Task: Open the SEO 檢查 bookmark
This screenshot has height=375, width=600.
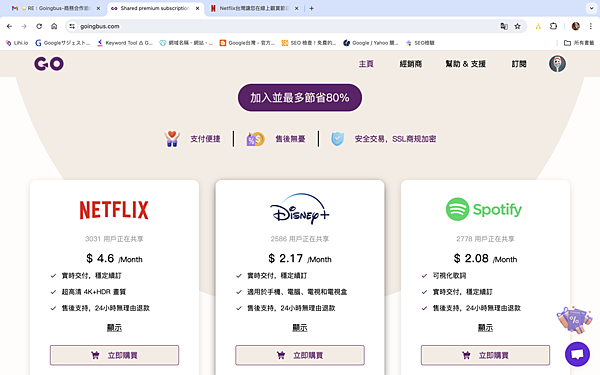Action: coord(309,43)
